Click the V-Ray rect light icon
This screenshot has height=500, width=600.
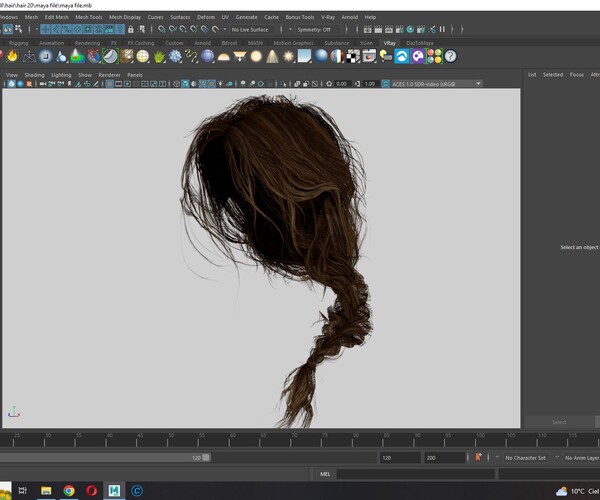coord(240,57)
